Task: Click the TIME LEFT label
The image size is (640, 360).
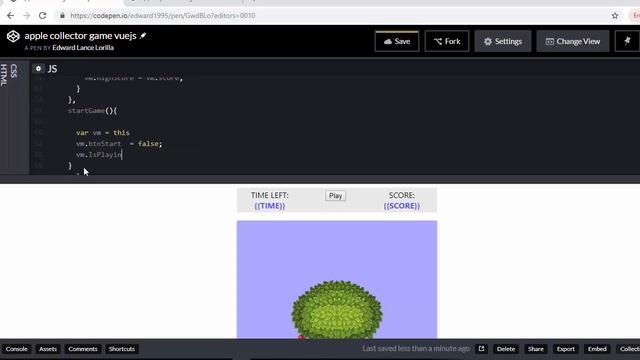Action: point(269,195)
